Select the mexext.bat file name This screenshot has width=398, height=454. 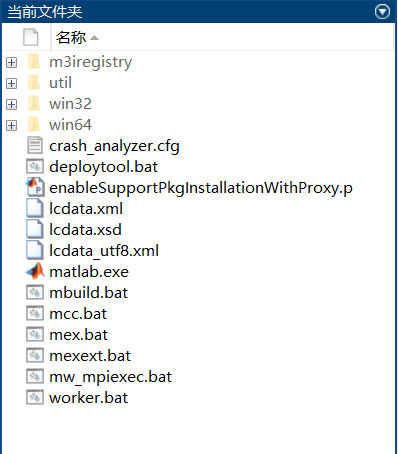tap(90, 356)
